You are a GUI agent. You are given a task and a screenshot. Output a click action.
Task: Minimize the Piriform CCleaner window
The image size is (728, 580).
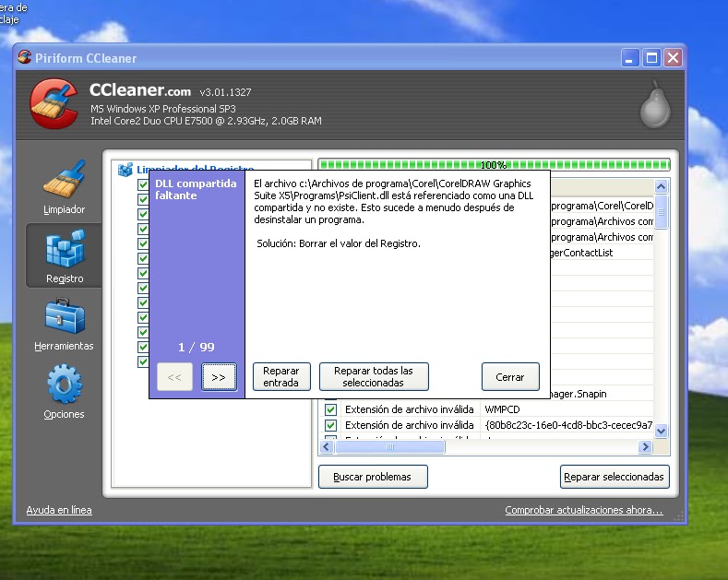point(630,58)
